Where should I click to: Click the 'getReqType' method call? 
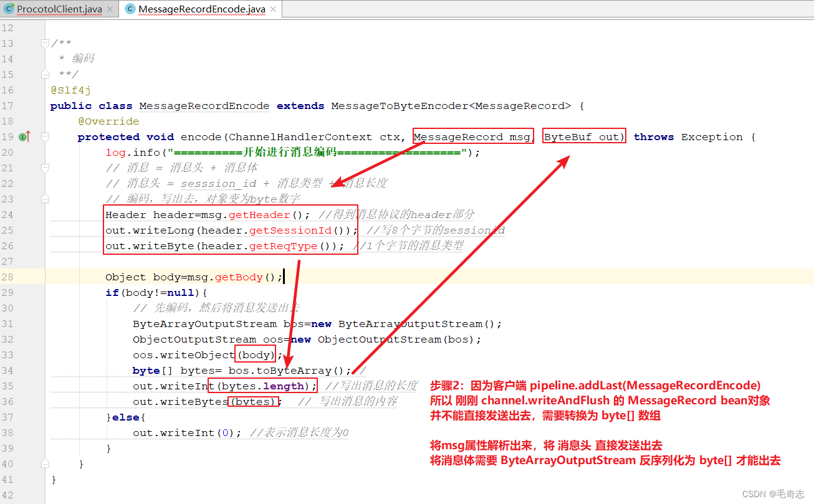pyautogui.click(x=284, y=245)
